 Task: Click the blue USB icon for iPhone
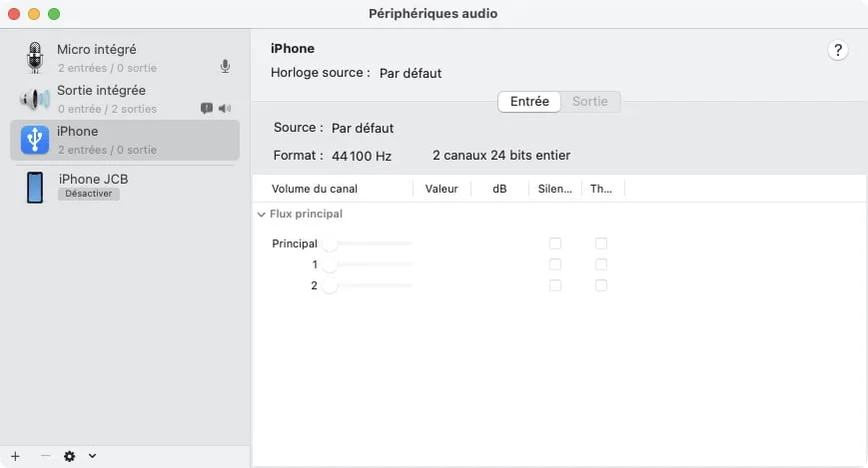(35, 140)
